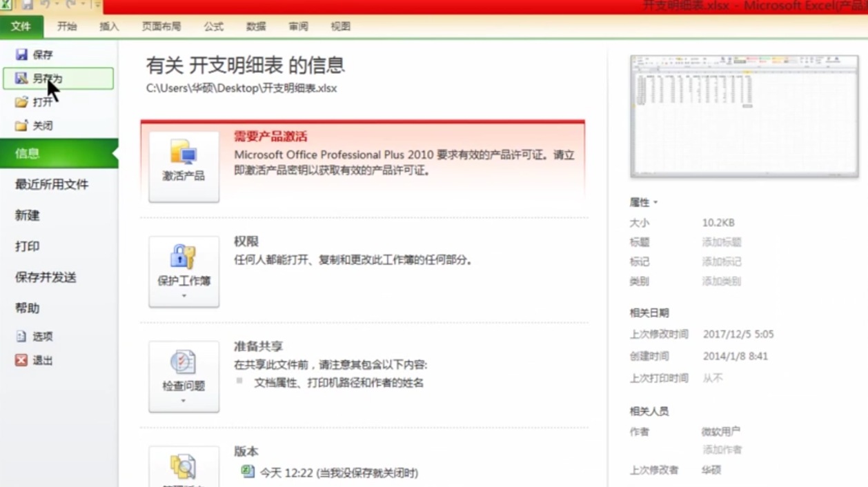This screenshot has width=868, height=487.
Task: Switch to the 公式 ribbon tab
Action: point(214,26)
